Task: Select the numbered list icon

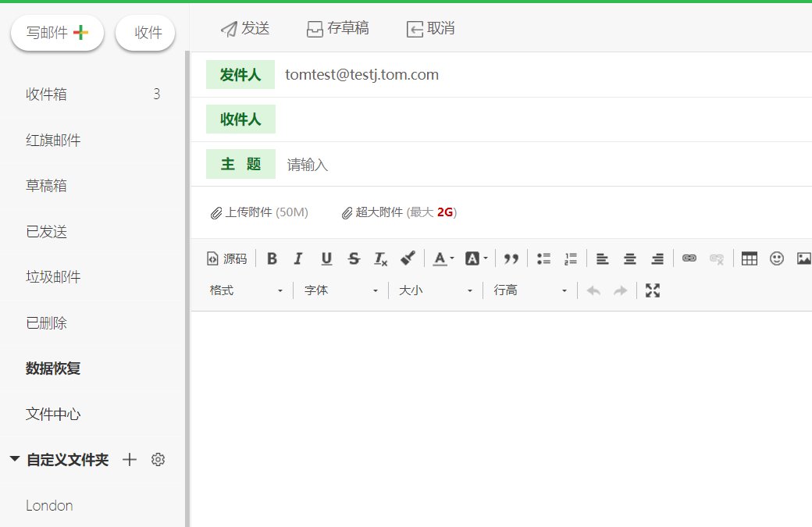Action: point(571,258)
